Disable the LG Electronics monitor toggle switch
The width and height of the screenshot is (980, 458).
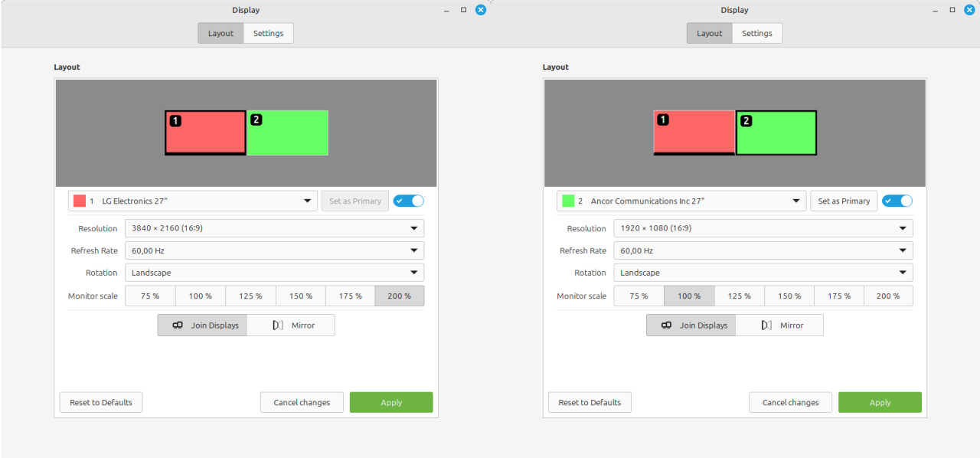(409, 201)
